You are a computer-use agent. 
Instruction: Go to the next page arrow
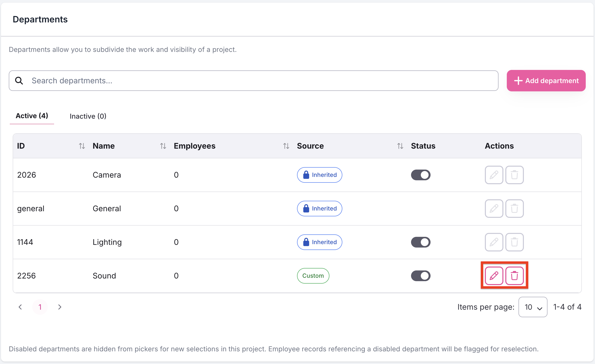click(60, 307)
